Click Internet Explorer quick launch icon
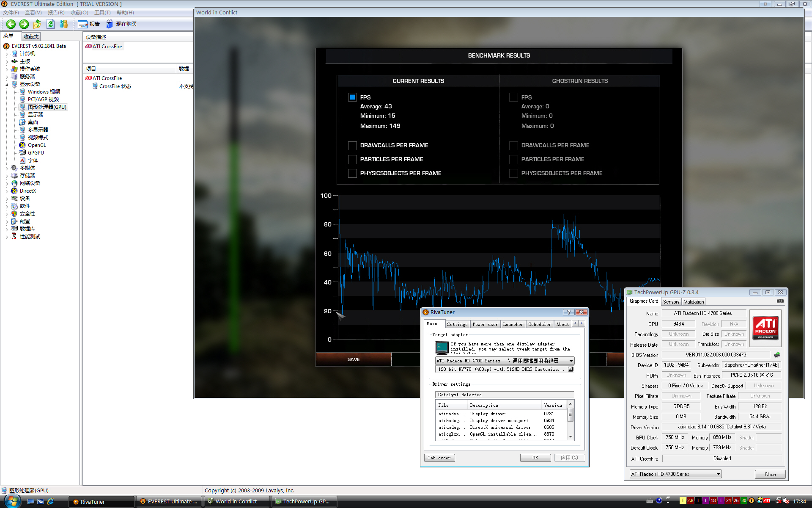812x508 pixels. pyautogui.click(x=50, y=501)
